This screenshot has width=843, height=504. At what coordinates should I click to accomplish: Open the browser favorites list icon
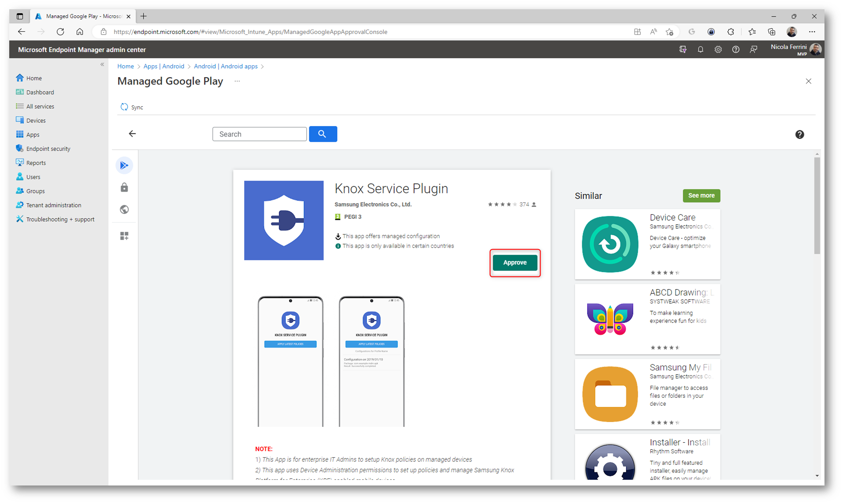[752, 32]
